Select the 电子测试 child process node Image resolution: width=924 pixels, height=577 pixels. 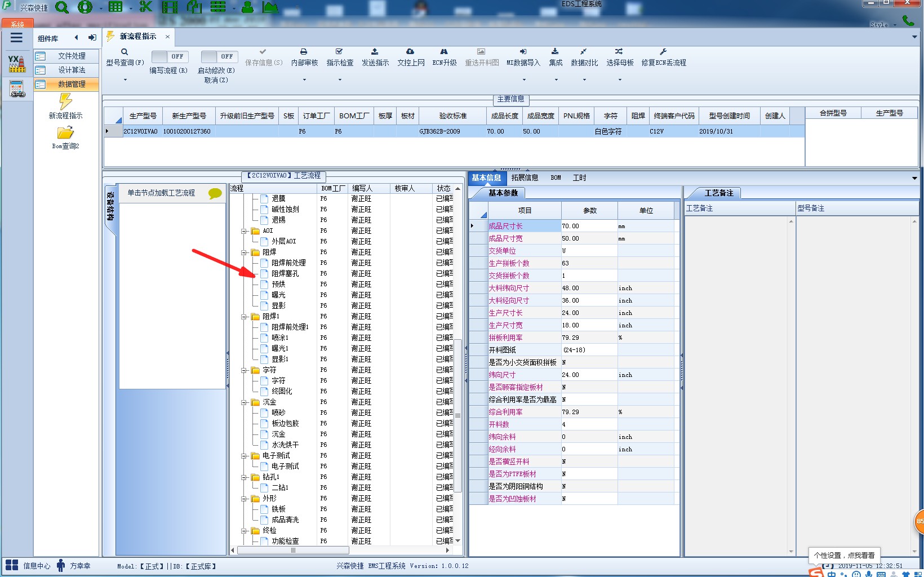(x=285, y=466)
